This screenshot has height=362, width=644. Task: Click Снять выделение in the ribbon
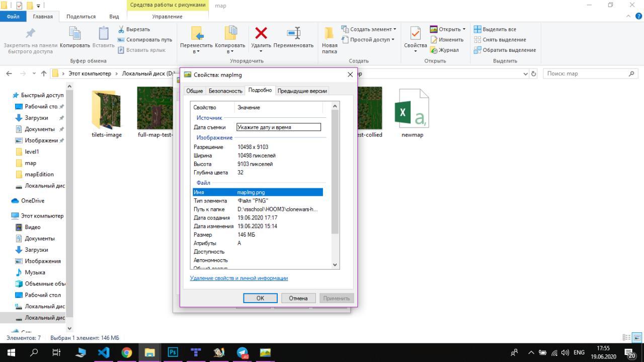click(500, 40)
